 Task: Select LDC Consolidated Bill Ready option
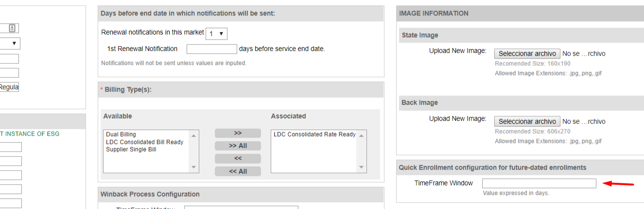(144, 142)
